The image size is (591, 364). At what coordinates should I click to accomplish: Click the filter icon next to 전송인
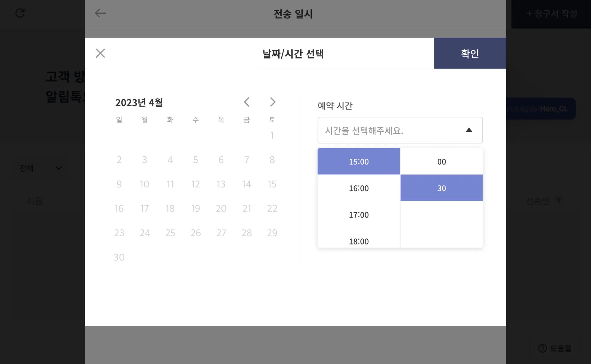pos(559,200)
